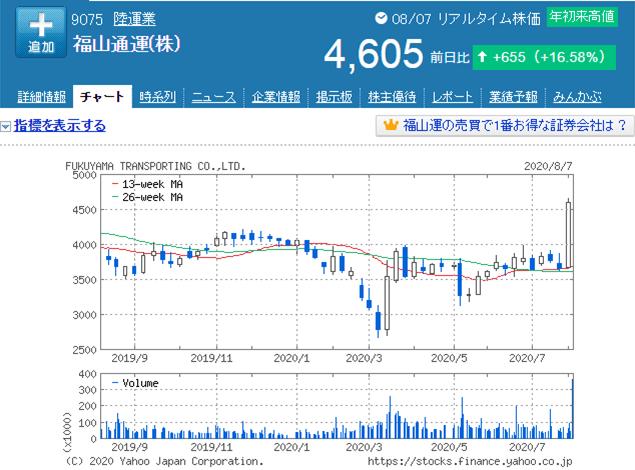Click the 26-week MA legend entry

[x=147, y=197]
